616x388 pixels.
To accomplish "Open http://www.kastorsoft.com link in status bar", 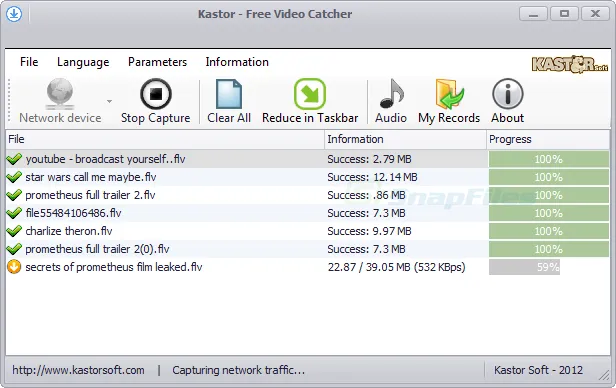I will (78, 370).
